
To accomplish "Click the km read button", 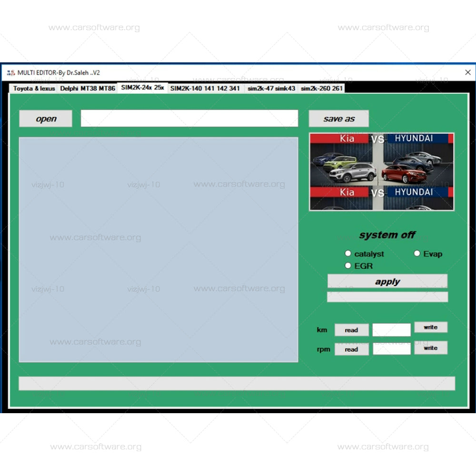I will pos(352,330).
